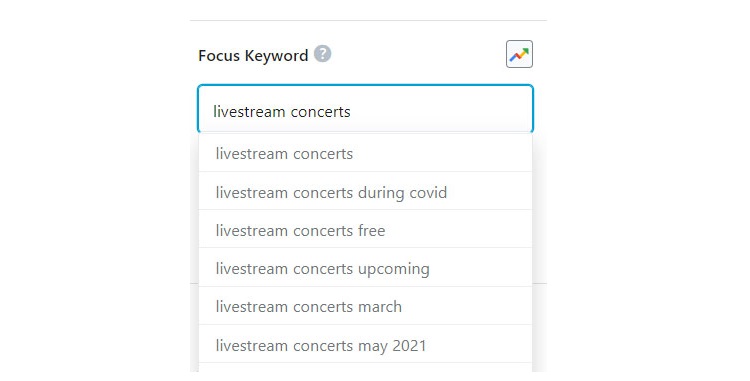The width and height of the screenshot is (750, 381).
Task: Select the "livestream concerts" suggestion
Action: tap(365, 153)
